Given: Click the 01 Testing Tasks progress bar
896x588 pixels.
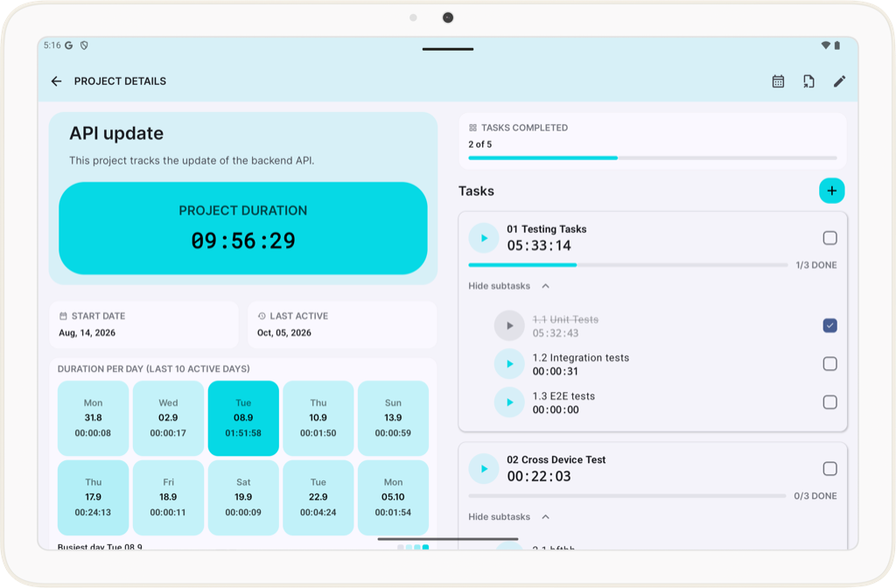Looking at the screenshot, I should (x=627, y=265).
